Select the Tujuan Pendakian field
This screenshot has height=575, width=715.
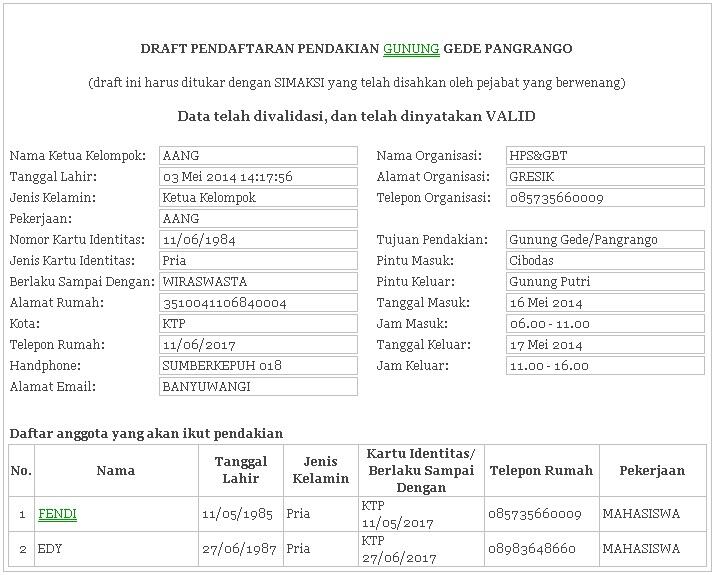(x=605, y=239)
